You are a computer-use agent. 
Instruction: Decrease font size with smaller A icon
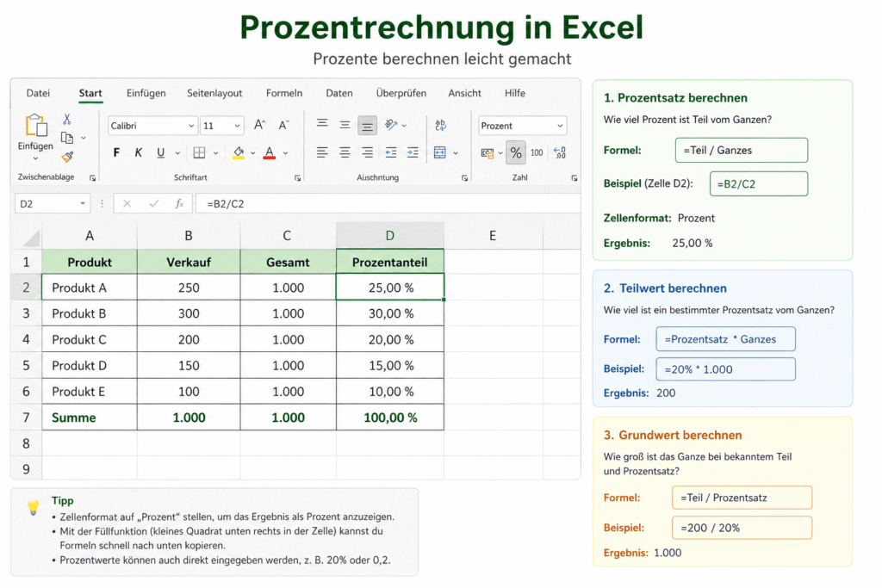283,125
